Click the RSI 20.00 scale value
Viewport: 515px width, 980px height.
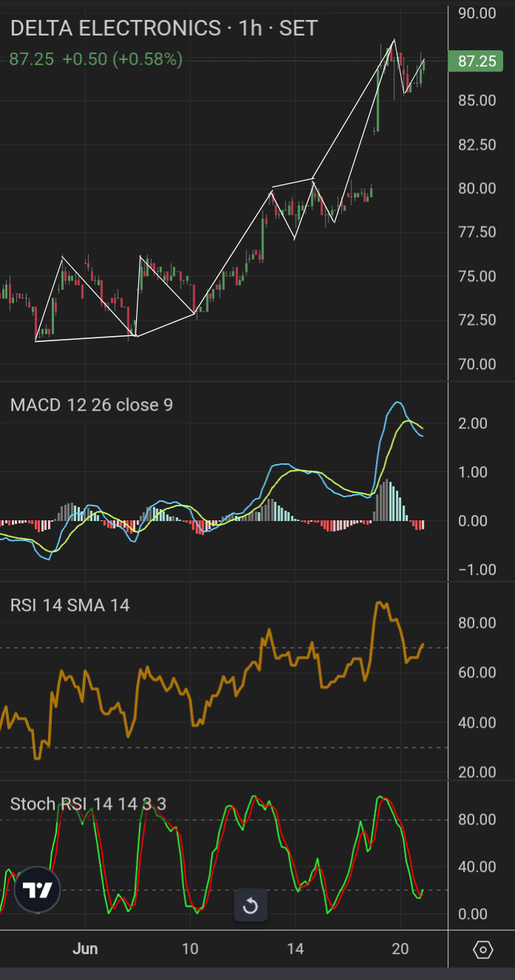click(x=477, y=772)
